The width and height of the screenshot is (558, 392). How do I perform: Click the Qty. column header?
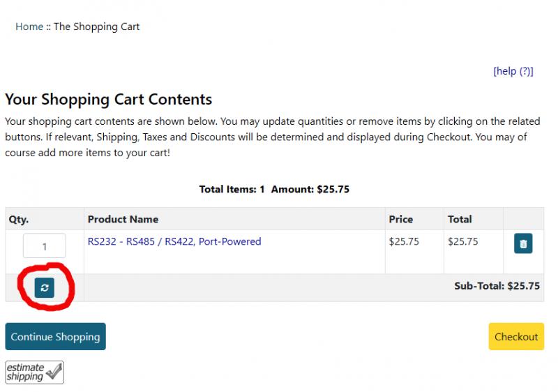coord(19,219)
